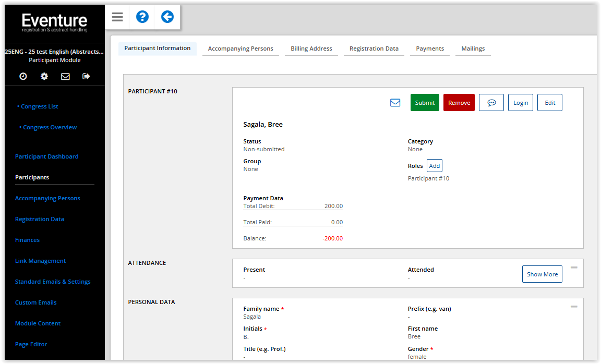601x364 pixels.
Task: Collapse the Personal Data section
Action: (x=574, y=307)
